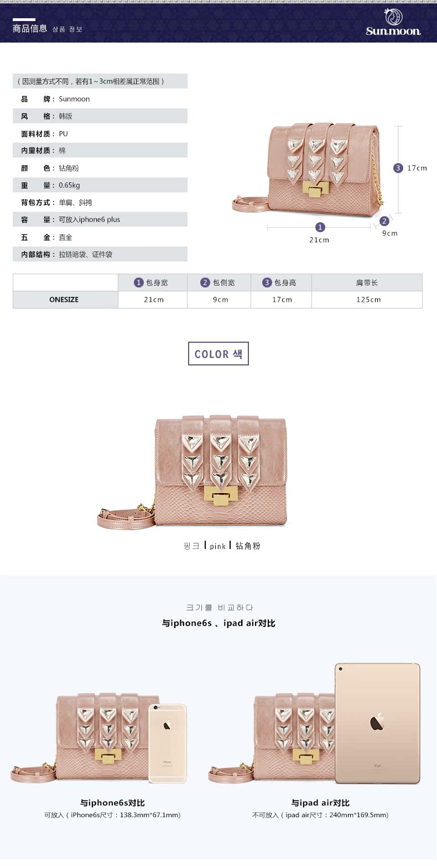Click the ONESIZE table row label
This screenshot has height=868, width=437.
[x=64, y=300]
